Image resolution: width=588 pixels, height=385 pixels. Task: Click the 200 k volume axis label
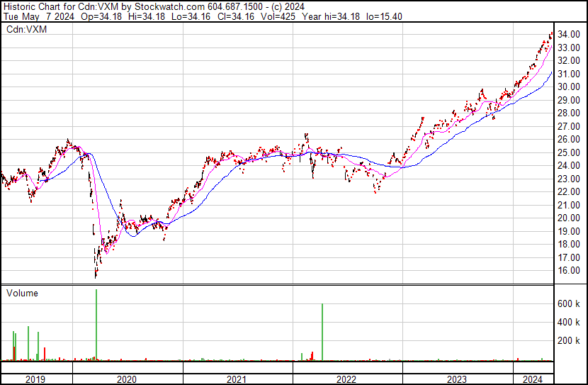pyautogui.click(x=568, y=341)
